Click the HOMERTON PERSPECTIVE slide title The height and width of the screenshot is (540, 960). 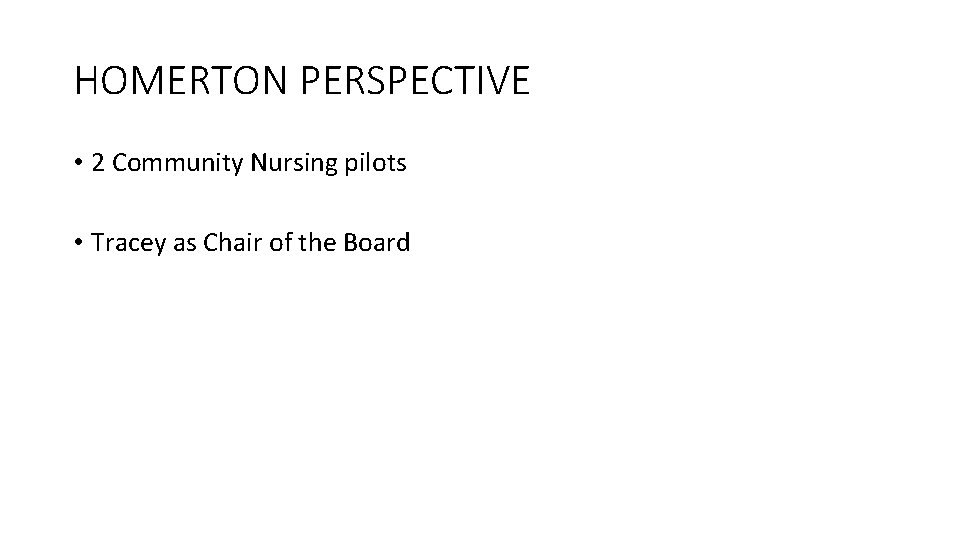(x=301, y=81)
